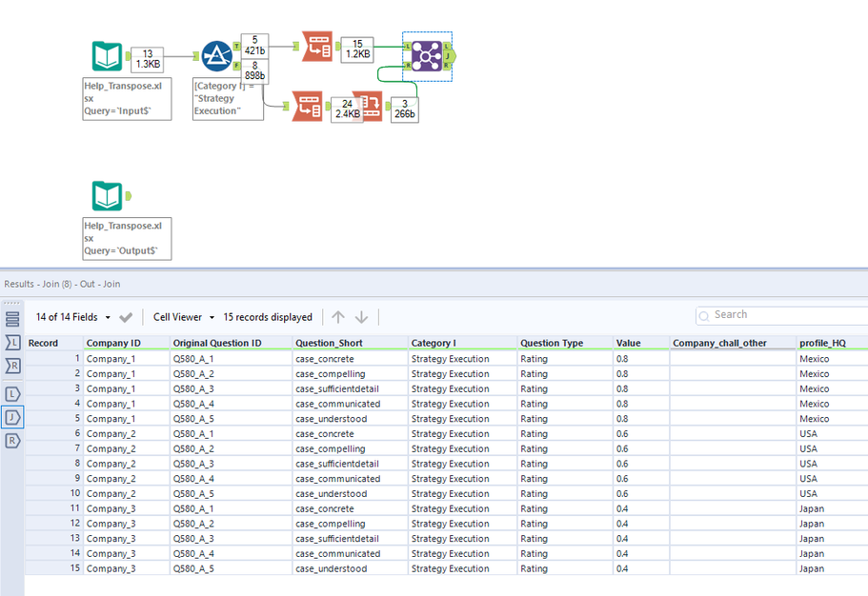Click Company_2 cell in record 6
Image resolution: width=868 pixels, height=596 pixels.
127,434
